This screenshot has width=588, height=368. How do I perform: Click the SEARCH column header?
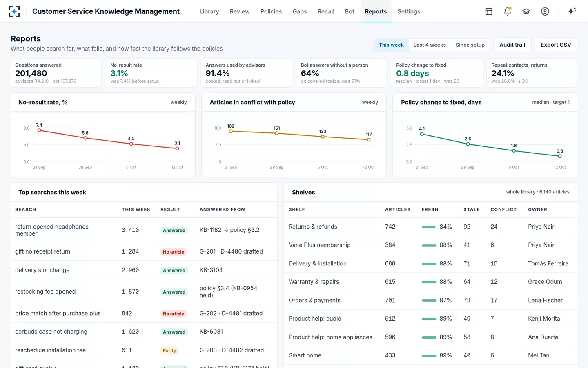(26, 209)
